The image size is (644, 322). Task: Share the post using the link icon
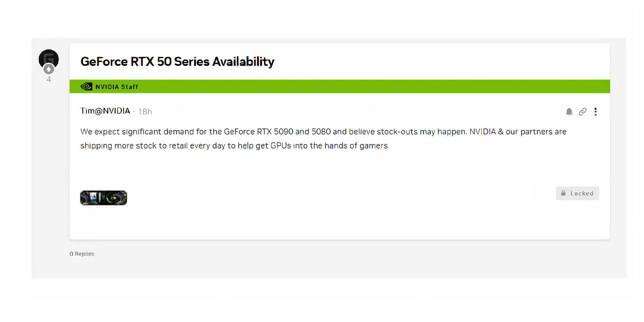(x=582, y=112)
